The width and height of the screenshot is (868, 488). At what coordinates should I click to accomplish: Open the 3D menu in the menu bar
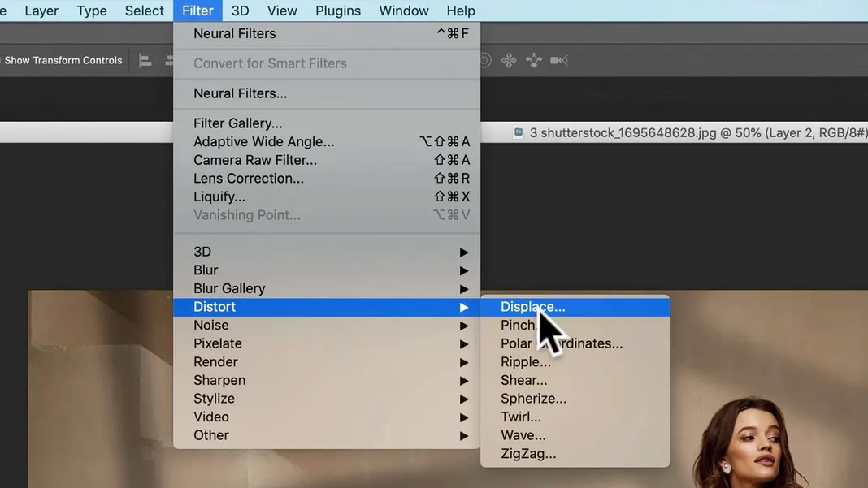click(241, 11)
